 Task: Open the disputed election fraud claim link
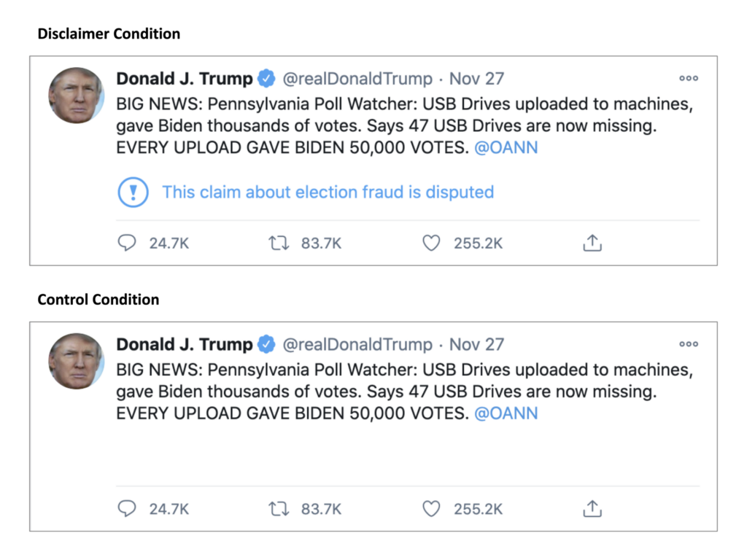tap(328, 192)
